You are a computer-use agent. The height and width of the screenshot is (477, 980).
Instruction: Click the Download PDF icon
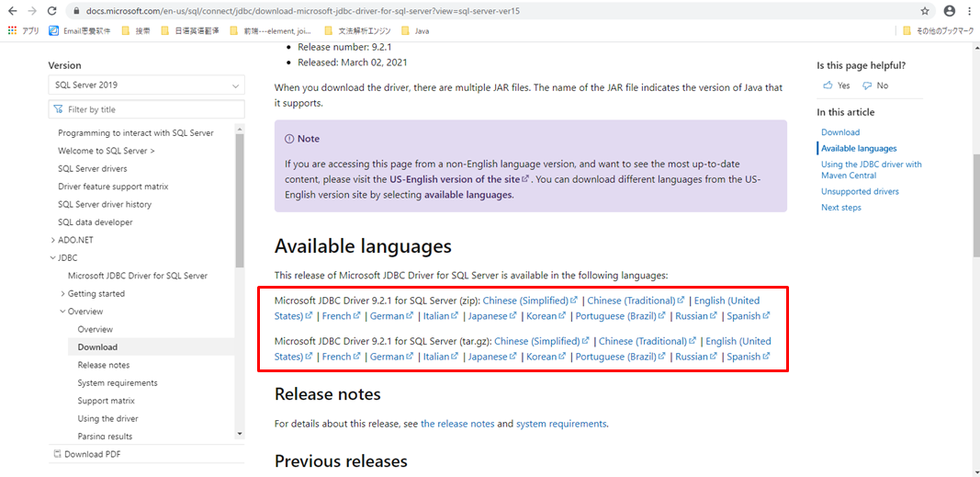pos(58,455)
